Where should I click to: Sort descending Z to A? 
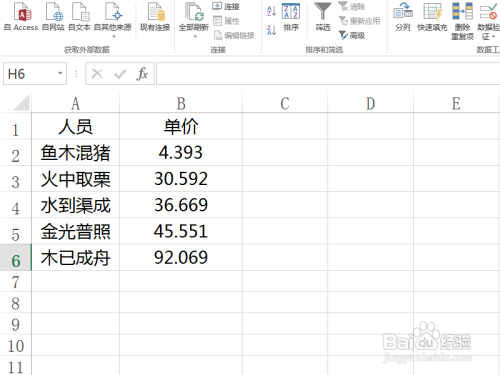(x=271, y=30)
